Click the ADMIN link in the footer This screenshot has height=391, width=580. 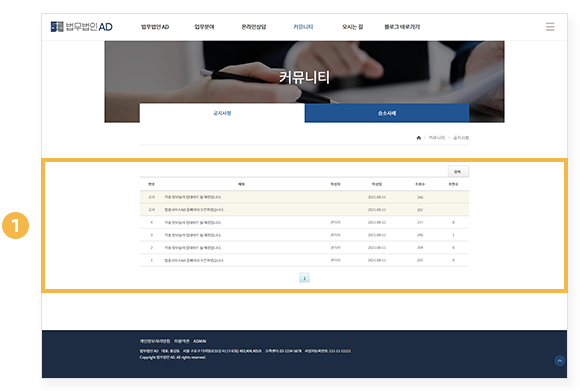point(200,341)
